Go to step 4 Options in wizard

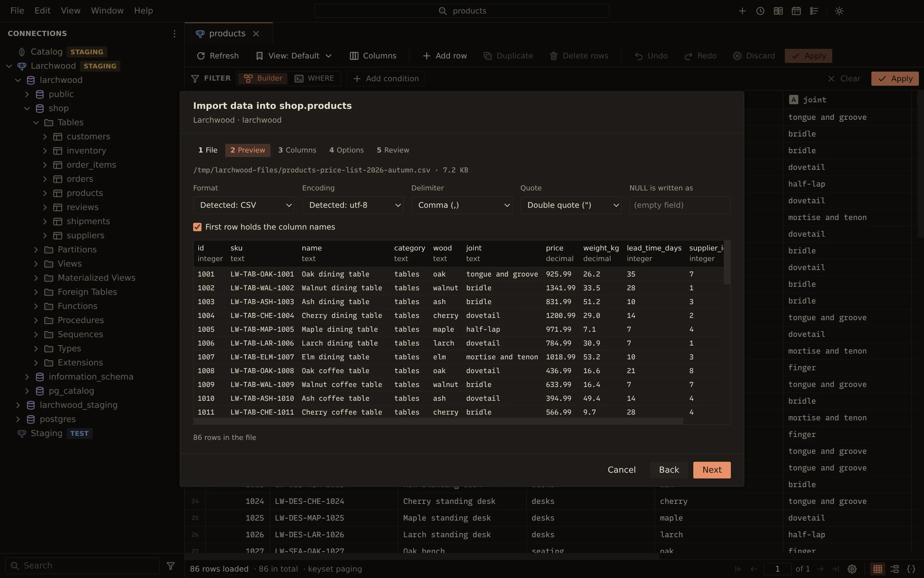click(x=346, y=150)
